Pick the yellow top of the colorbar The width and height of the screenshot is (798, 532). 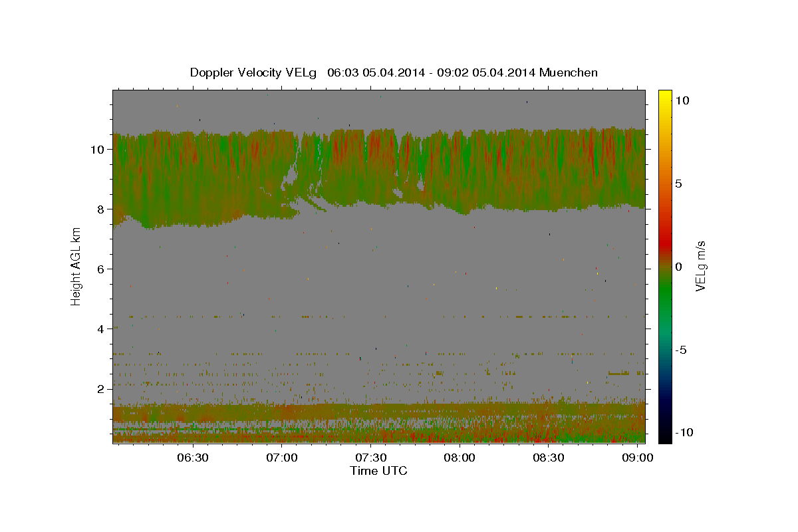(664, 95)
